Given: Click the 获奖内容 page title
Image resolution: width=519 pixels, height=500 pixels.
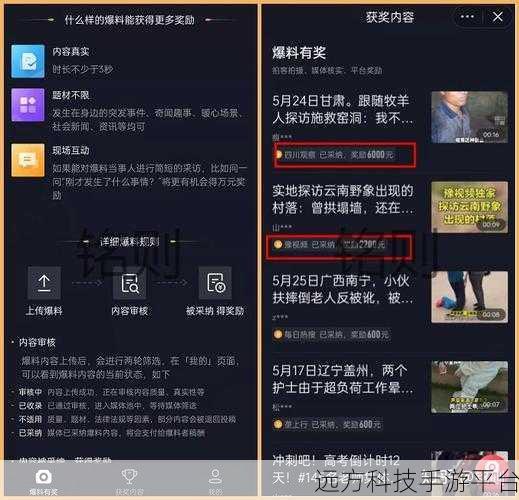Looking at the screenshot, I should click(390, 17).
